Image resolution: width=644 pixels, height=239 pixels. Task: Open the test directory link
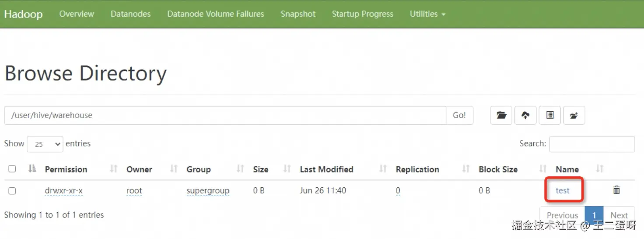pos(563,190)
